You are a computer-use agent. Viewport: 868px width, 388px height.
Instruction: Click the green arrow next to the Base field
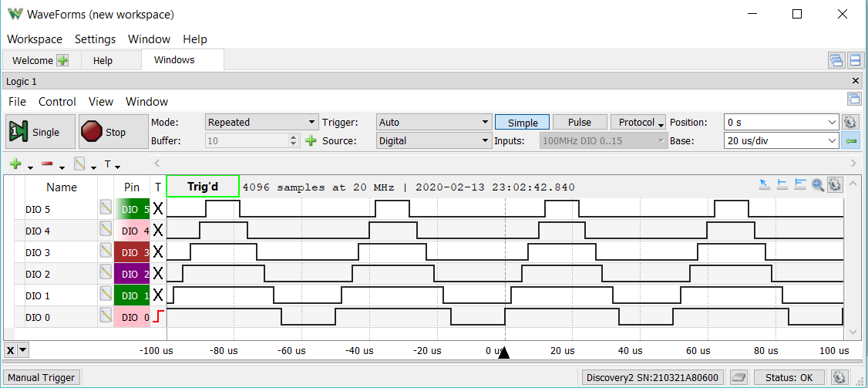(x=850, y=141)
